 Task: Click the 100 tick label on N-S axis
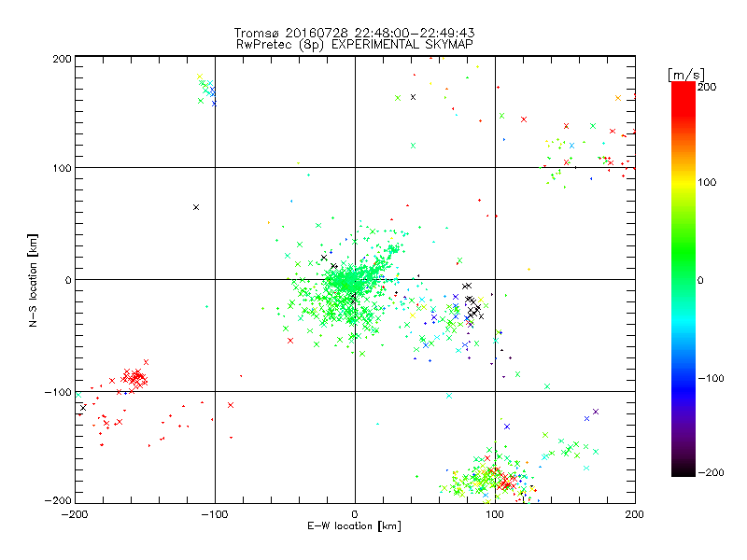(62, 168)
